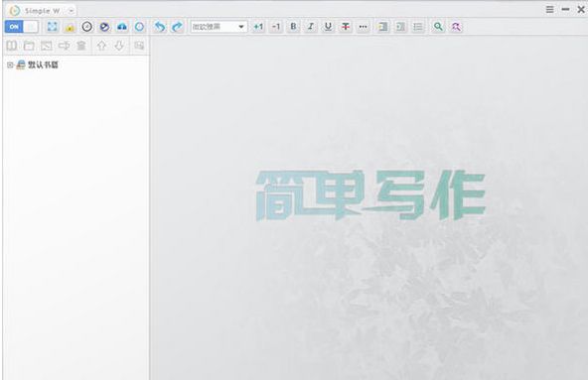Toggle italic formatting
Image resolution: width=588 pixels, height=380 pixels.
pos(311,27)
